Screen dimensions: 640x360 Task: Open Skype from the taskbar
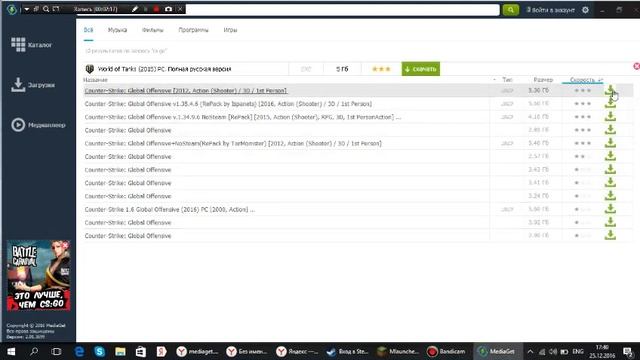click(x=100, y=351)
